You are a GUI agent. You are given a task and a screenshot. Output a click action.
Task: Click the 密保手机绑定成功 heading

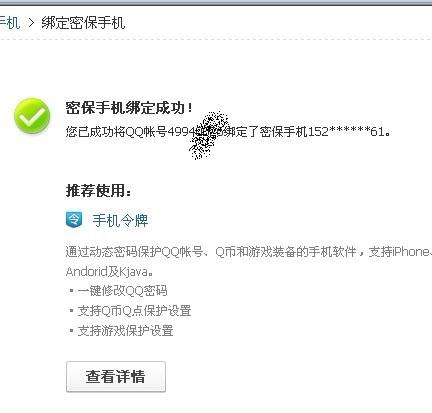coord(129,108)
